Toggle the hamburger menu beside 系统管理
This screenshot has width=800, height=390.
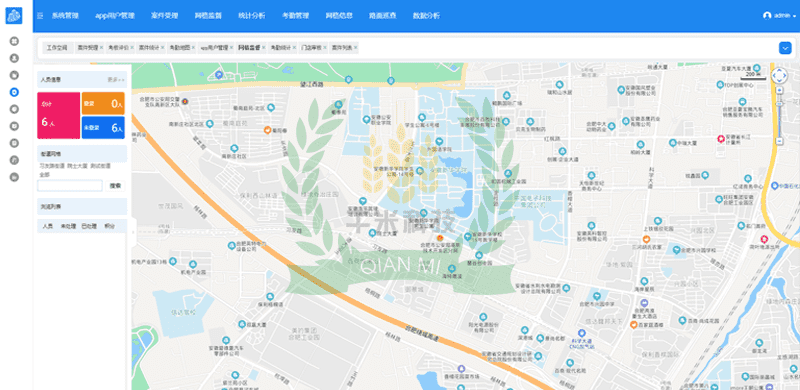40,16
